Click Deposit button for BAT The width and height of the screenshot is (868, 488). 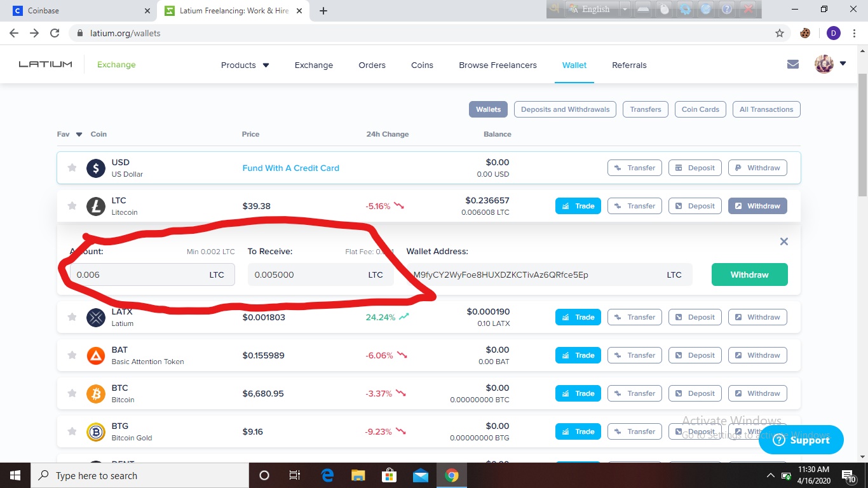tap(695, 355)
